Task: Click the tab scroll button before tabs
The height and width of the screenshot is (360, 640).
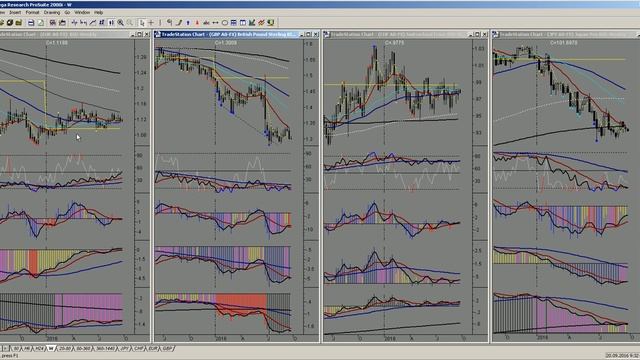Action: point(6,349)
